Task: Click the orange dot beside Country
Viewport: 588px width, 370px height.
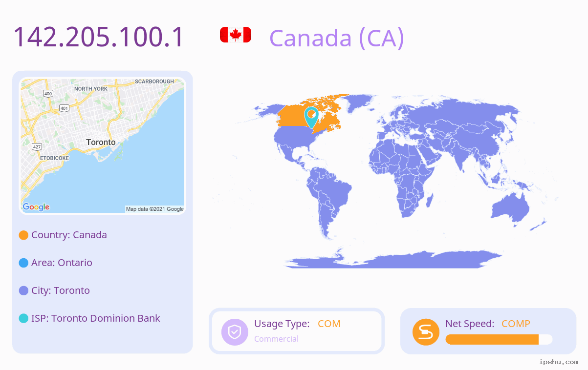Action: tap(23, 235)
